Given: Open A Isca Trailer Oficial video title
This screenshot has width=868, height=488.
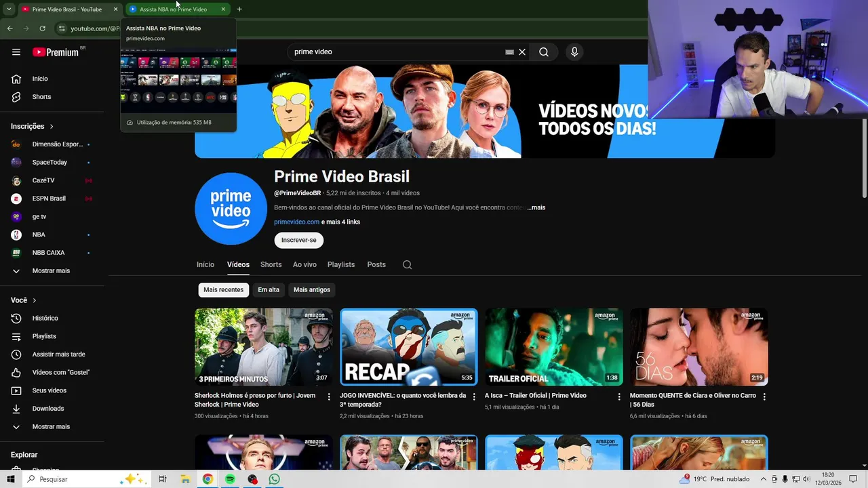Looking at the screenshot, I should click(x=536, y=396).
